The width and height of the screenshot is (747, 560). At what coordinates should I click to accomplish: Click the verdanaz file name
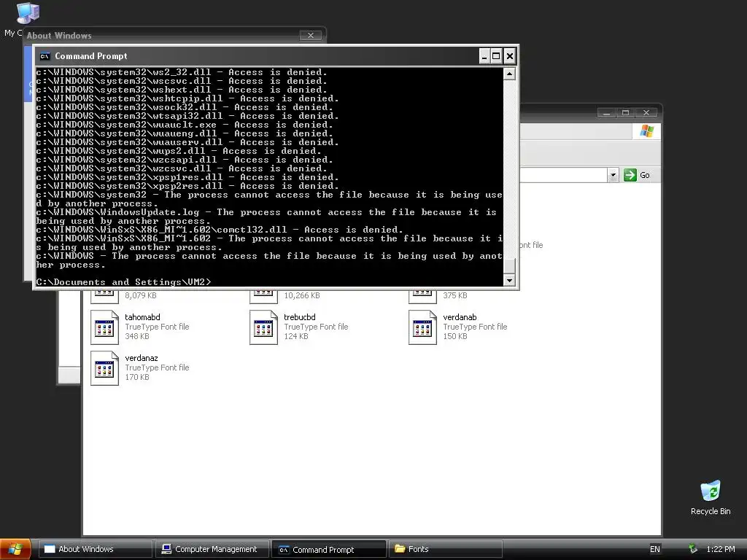pyautogui.click(x=142, y=358)
